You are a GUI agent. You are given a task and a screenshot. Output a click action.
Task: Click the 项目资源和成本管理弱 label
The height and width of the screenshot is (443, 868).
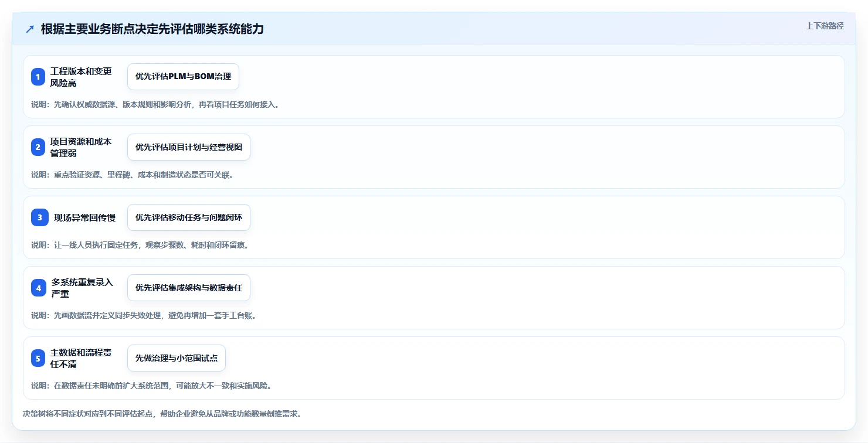point(81,147)
